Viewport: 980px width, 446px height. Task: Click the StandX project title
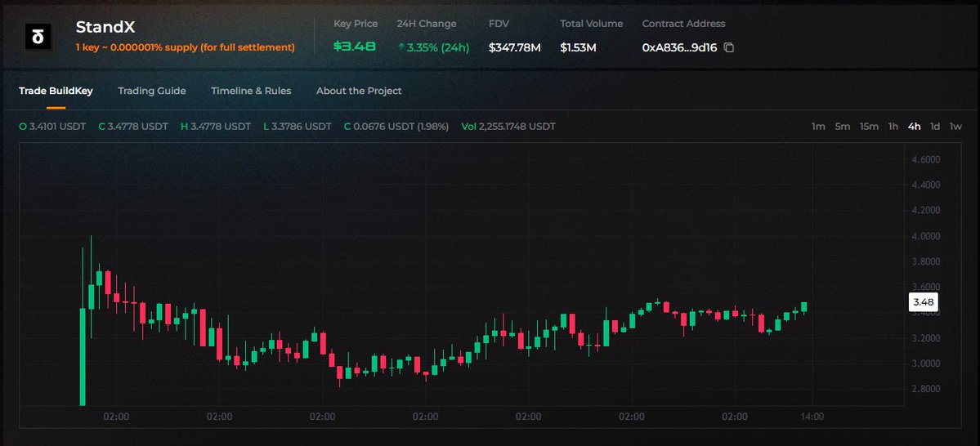click(x=105, y=27)
